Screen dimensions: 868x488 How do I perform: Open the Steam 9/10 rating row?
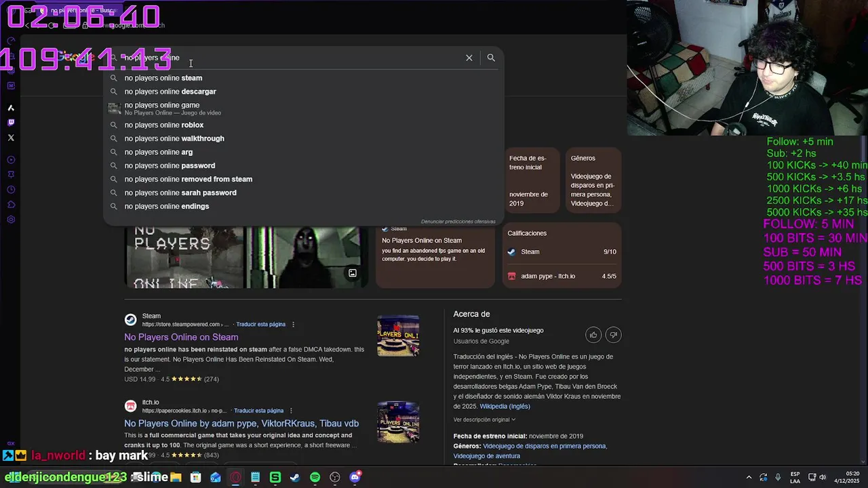click(561, 251)
